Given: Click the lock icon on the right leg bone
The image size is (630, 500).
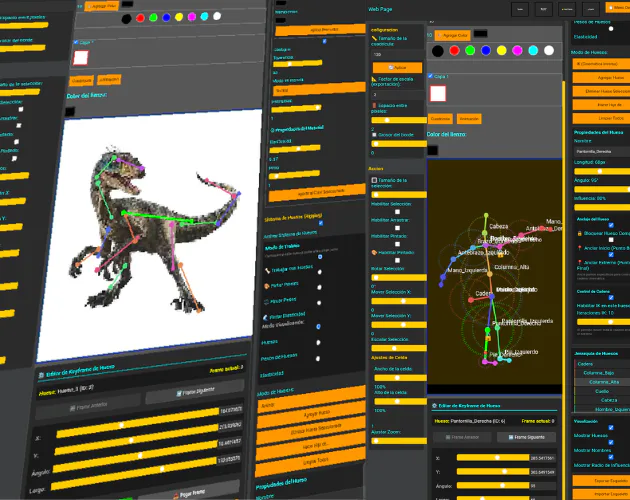Looking at the screenshot, I should (x=488, y=339).
